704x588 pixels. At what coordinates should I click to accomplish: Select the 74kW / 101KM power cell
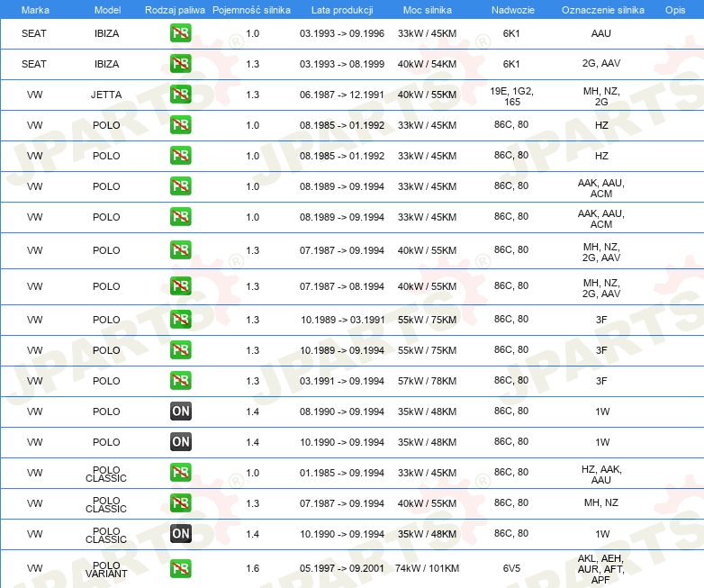427,568
